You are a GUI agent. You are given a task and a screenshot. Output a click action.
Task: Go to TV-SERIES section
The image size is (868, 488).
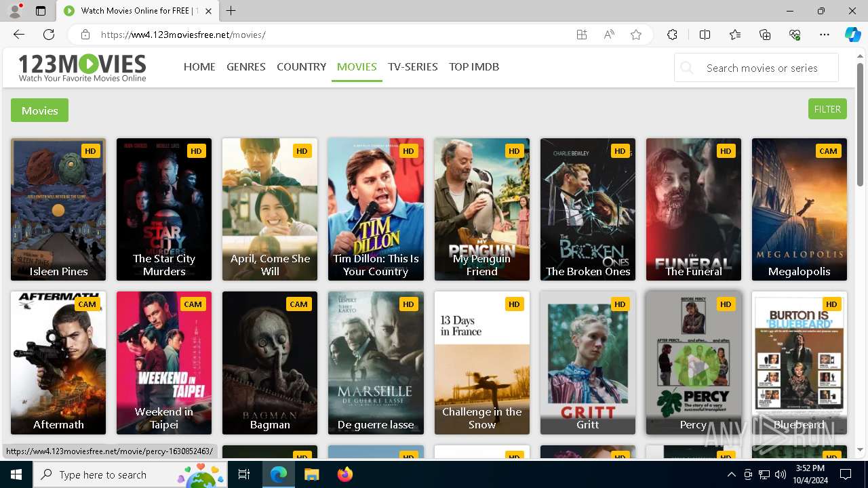click(413, 66)
